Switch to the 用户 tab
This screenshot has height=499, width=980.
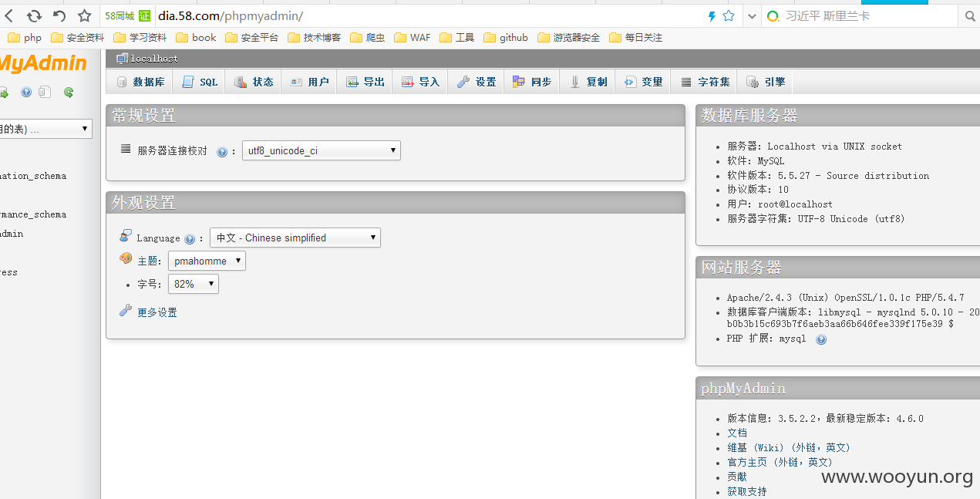click(x=309, y=82)
